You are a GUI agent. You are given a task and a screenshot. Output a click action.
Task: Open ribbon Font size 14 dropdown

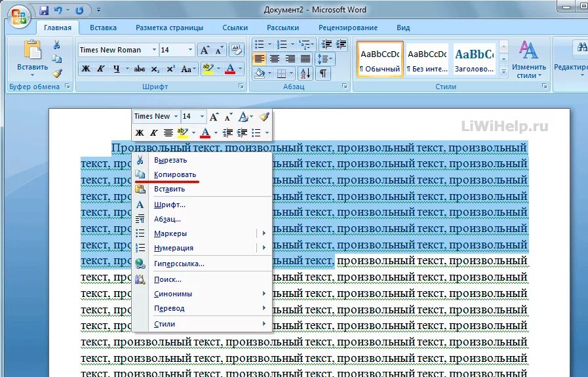tap(190, 50)
